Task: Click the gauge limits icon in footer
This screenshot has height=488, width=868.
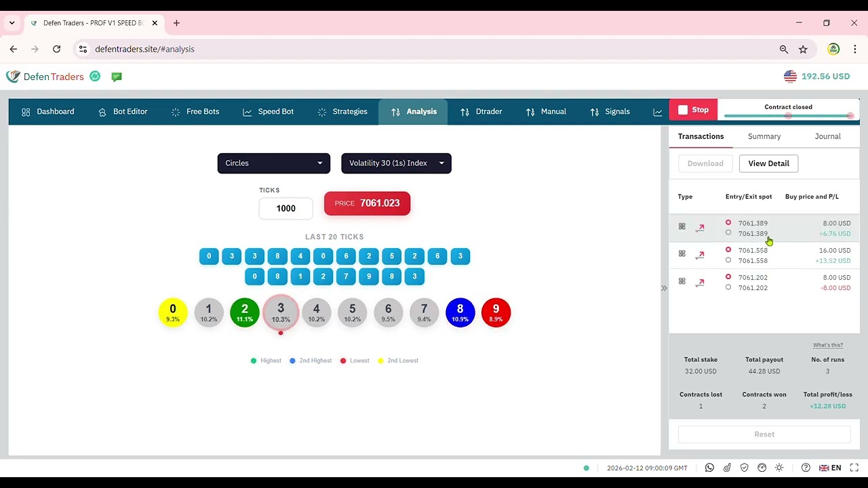Action: (762, 468)
